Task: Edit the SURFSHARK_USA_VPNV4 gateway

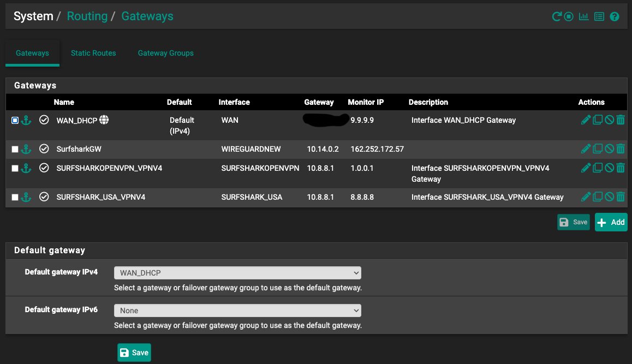Action: pos(586,196)
